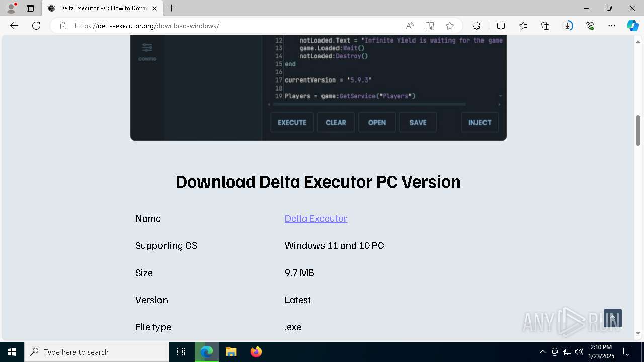Click the EXECUTE button in the image
The height and width of the screenshot is (362, 644).
tap(292, 122)
